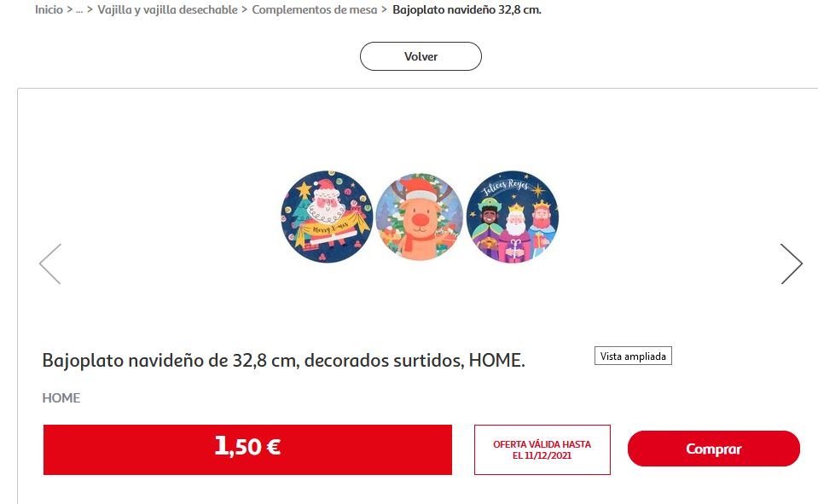Click the separator after Inicio breadcrumb
818x504 pixels.
click(69, 9)
